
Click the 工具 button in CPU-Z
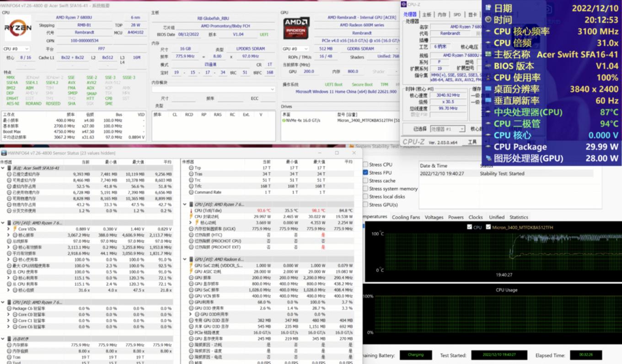point(472,142)
